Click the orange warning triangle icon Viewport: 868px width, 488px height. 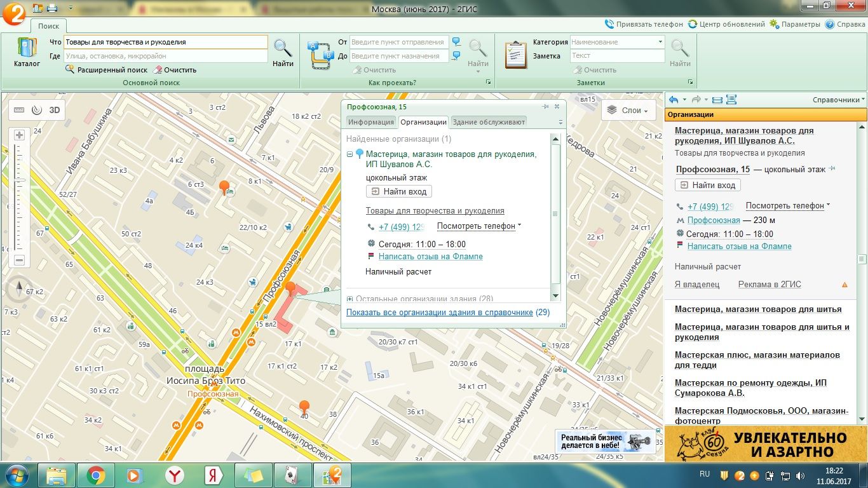pyautogui.click(x=844, y=285)
